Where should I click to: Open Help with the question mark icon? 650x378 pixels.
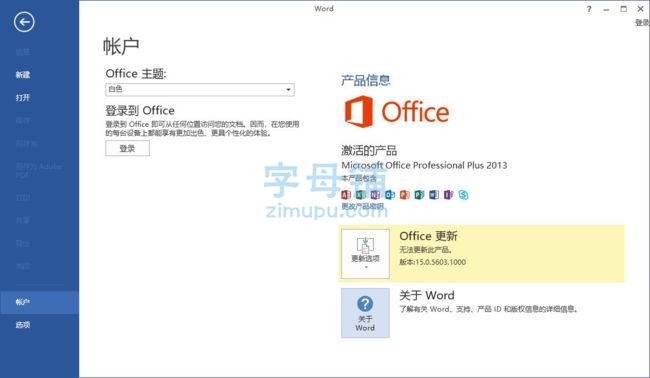coord(589,9)
